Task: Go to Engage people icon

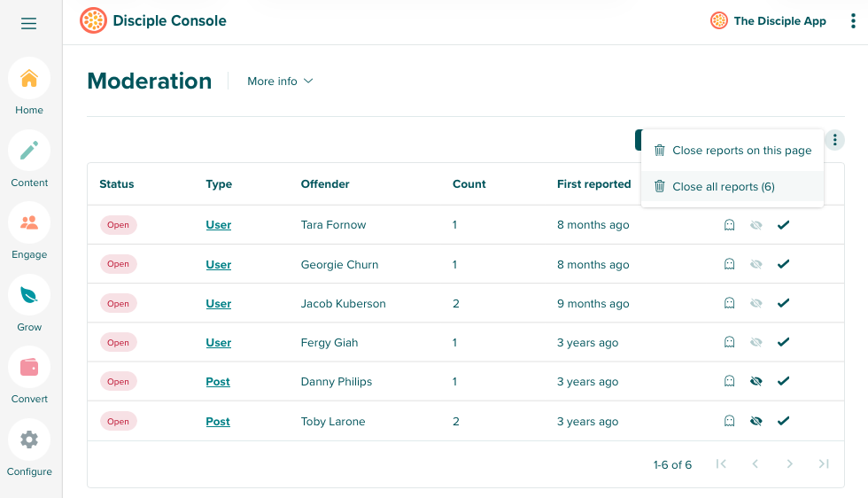Action: (29, 223)
